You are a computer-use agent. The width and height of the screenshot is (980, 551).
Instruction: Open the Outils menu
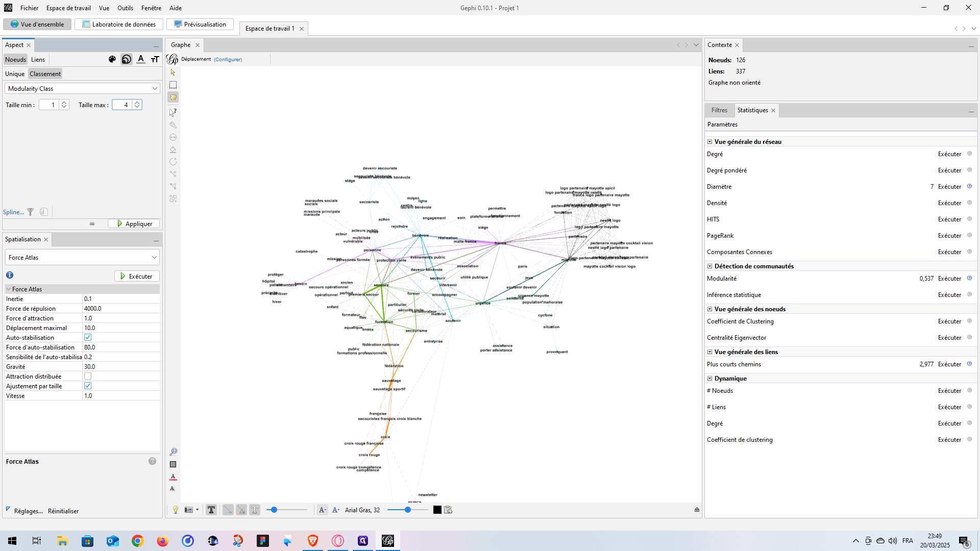[125, 8]
